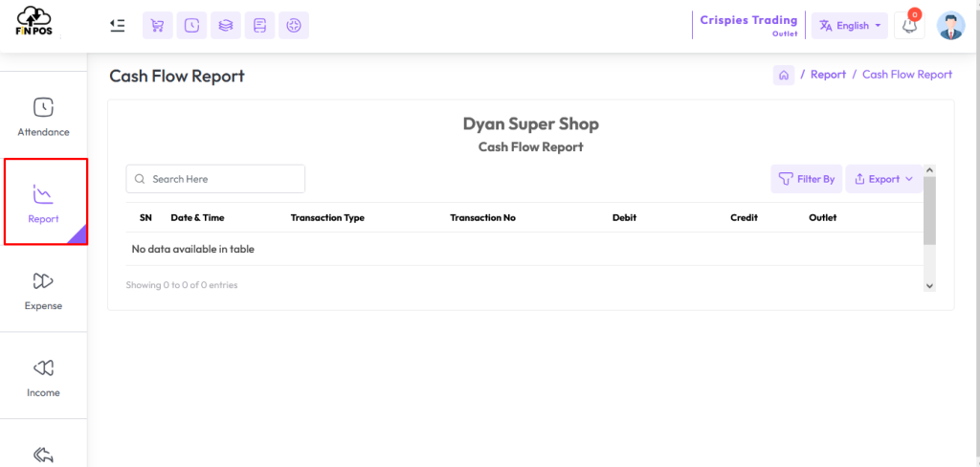The image size is (980, 467).
Task: Go to Report breadcrumb link
Action: click(828, 75)
